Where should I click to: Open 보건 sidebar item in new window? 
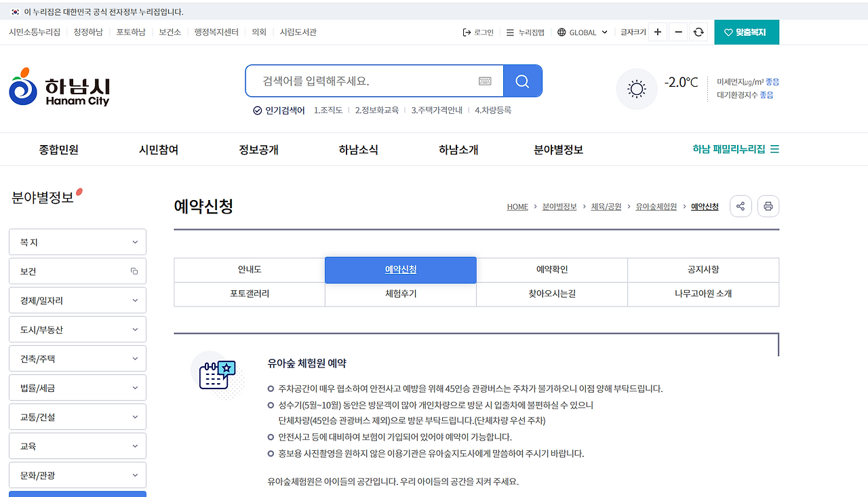77,271
